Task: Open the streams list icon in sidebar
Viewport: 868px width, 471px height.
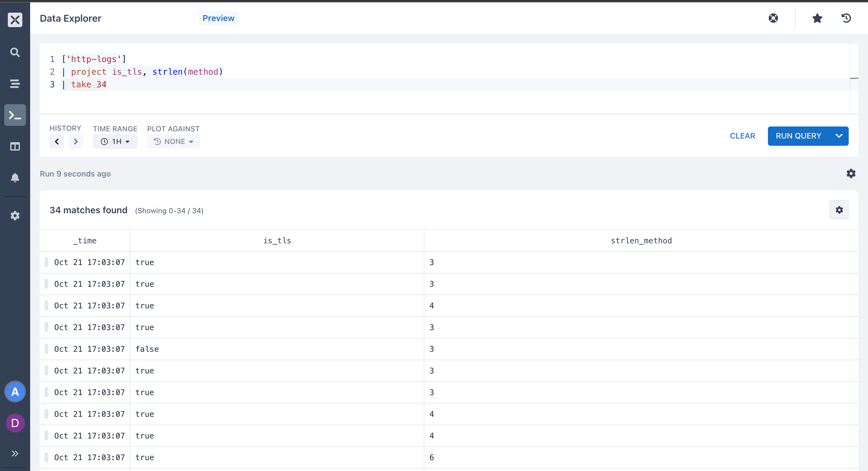Action: pyautogui.click(x=15, y=83)
